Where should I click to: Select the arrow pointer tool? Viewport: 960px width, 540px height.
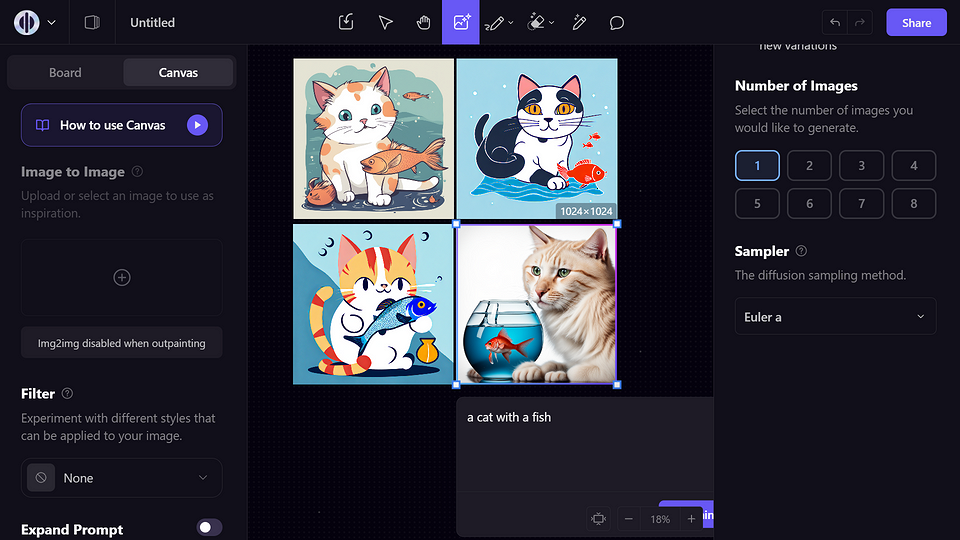point(385,22)
